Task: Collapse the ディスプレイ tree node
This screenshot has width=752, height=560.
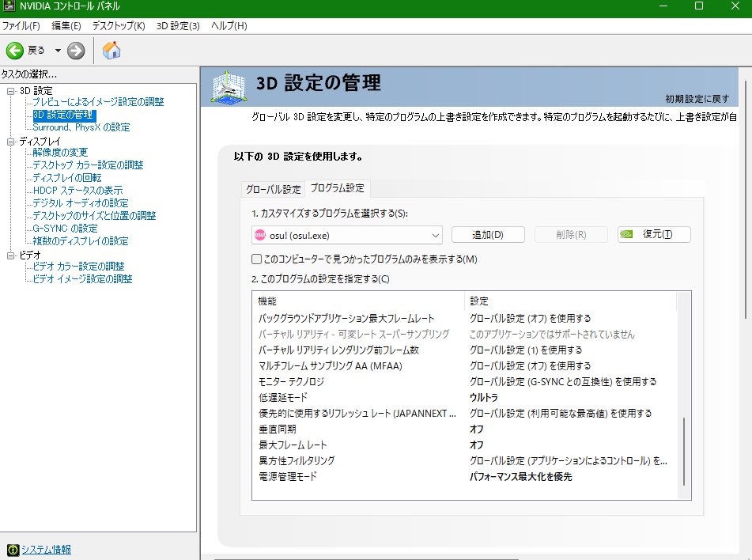Action: [x=10, y=142]
